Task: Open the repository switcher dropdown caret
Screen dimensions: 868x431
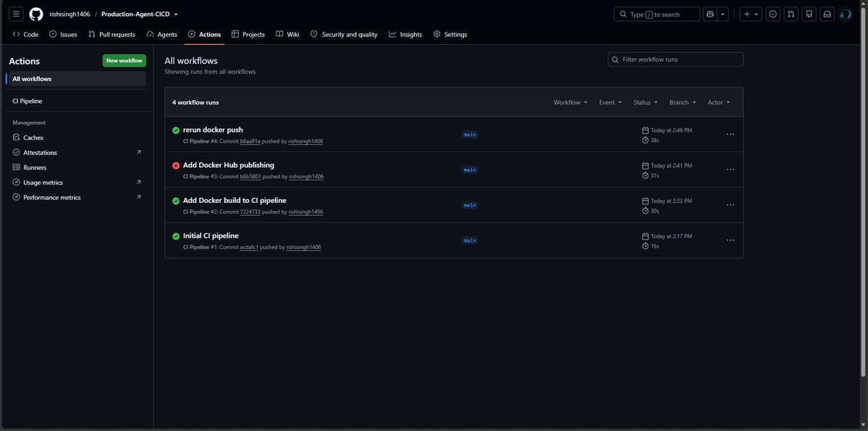Action: pos(176,14)
